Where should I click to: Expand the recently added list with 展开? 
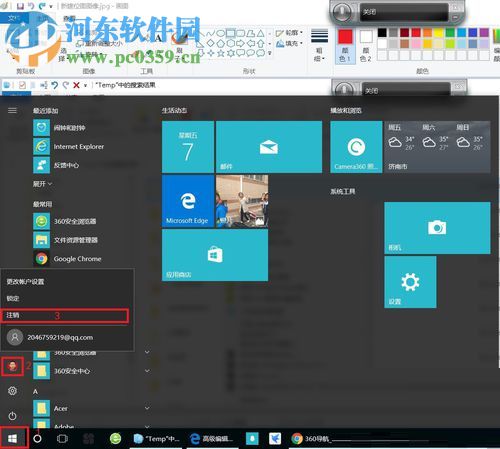(42, 184)
